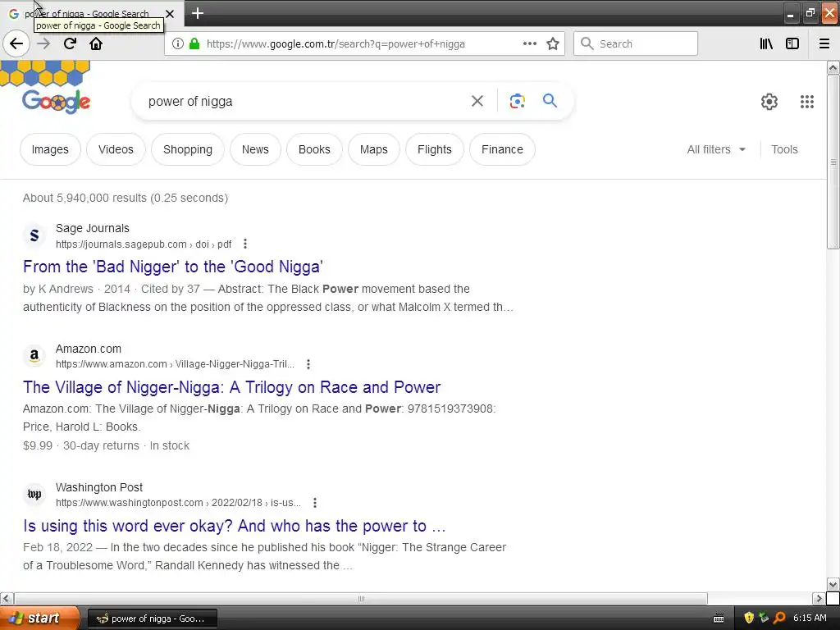
Task: Open the search Tools options
Action: coord(784,149)
